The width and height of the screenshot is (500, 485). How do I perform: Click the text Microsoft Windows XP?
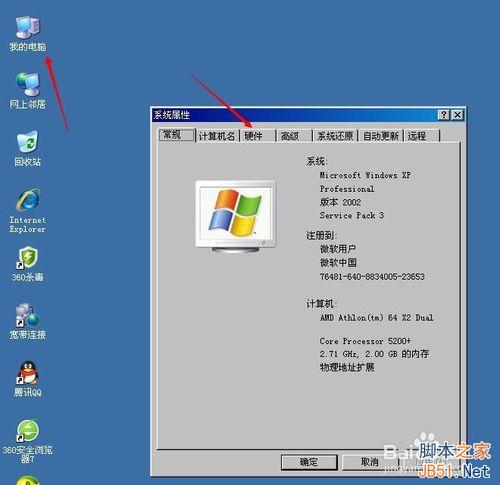pos(365,175)
